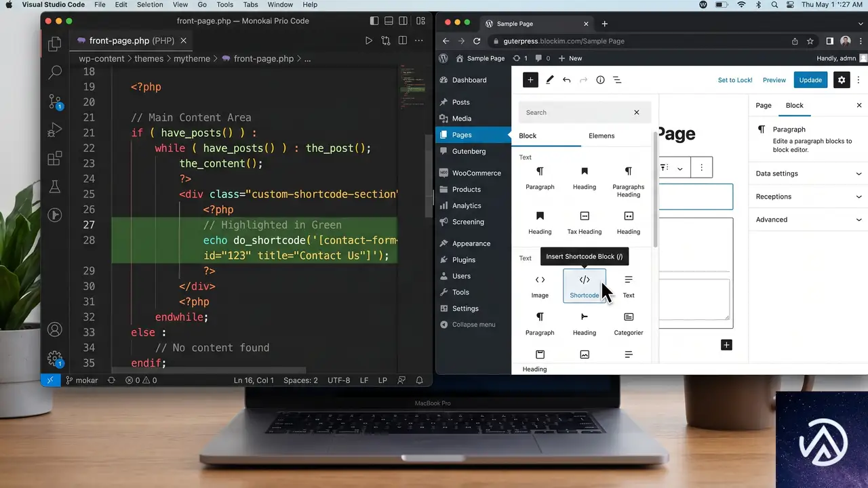This screenshot has width=868, height=488.
Task: Open block options three-dot in block toolbar
Action: [702, 167]
